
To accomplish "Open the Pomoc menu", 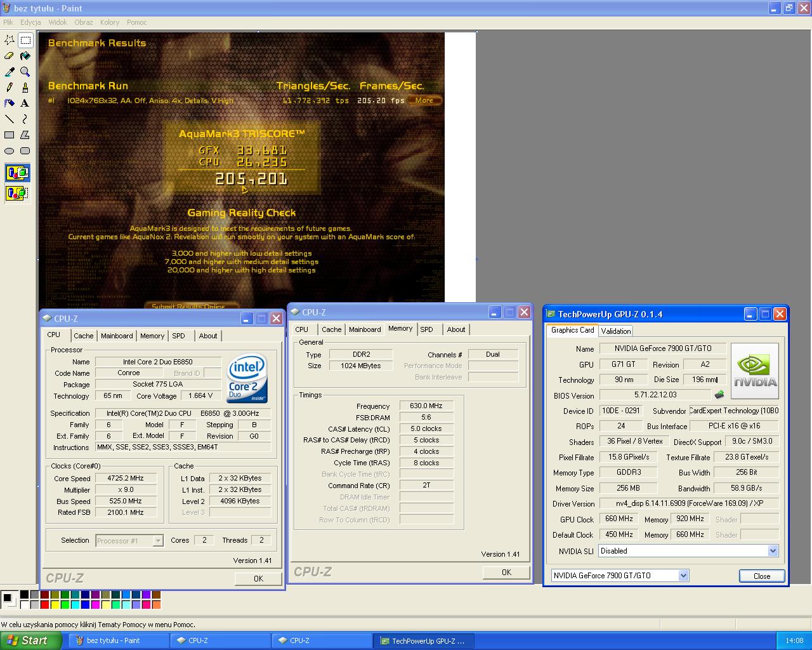I will (137, 22).
